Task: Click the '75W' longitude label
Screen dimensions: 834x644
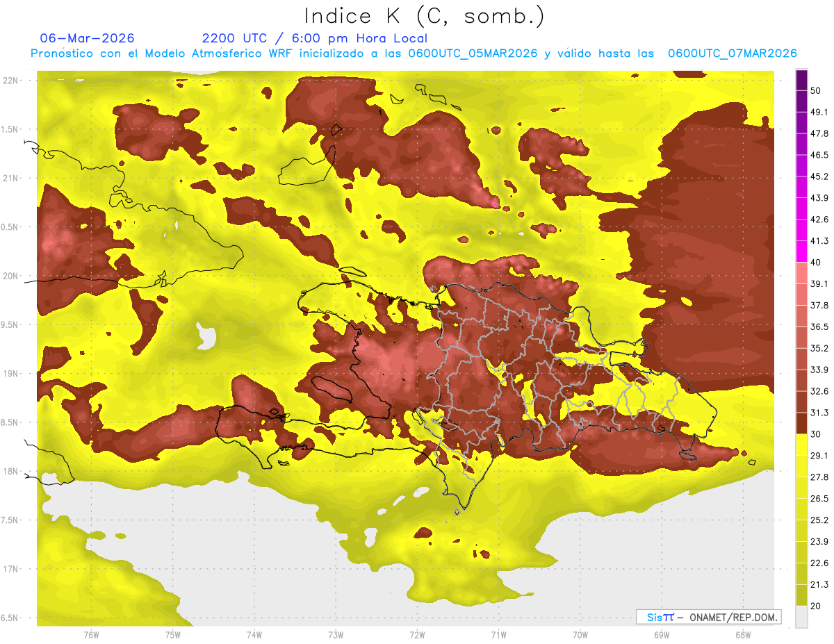Action: [173, 634]
